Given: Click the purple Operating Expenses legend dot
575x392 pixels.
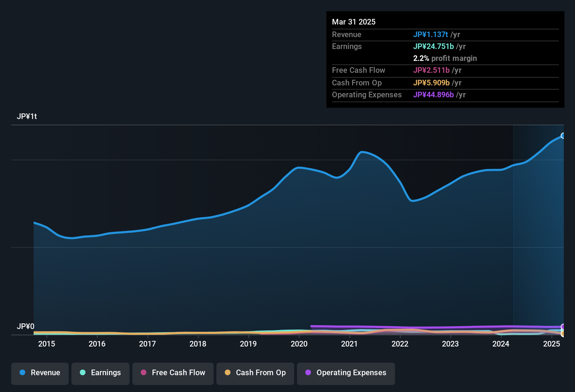Looking at the screenshot, I should 308,372.
